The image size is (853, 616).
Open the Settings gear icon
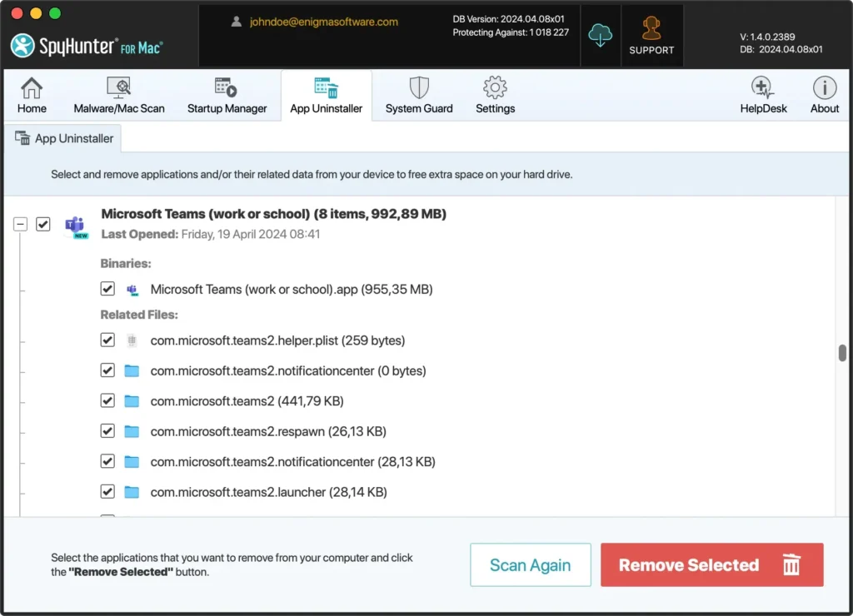(x=495, y=87)
